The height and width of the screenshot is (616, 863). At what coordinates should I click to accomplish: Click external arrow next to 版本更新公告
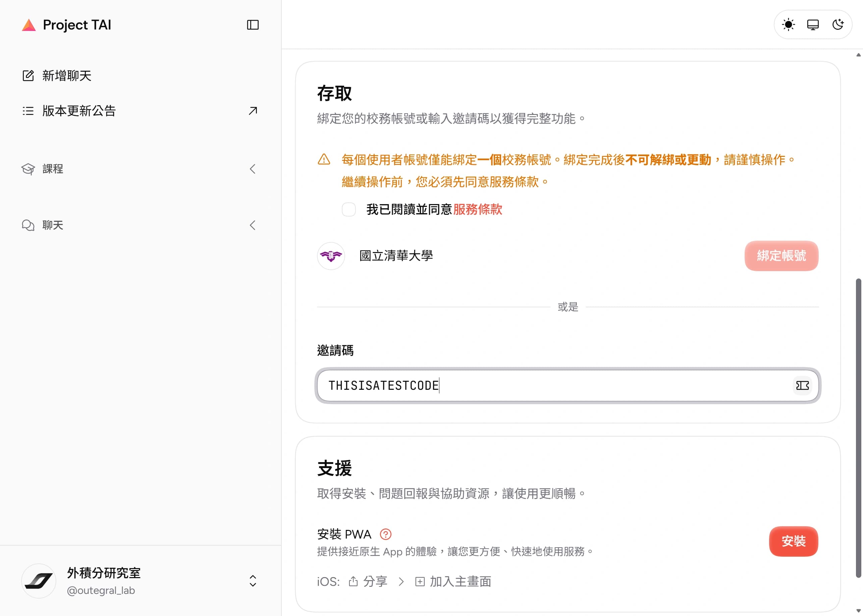(253, 111)
